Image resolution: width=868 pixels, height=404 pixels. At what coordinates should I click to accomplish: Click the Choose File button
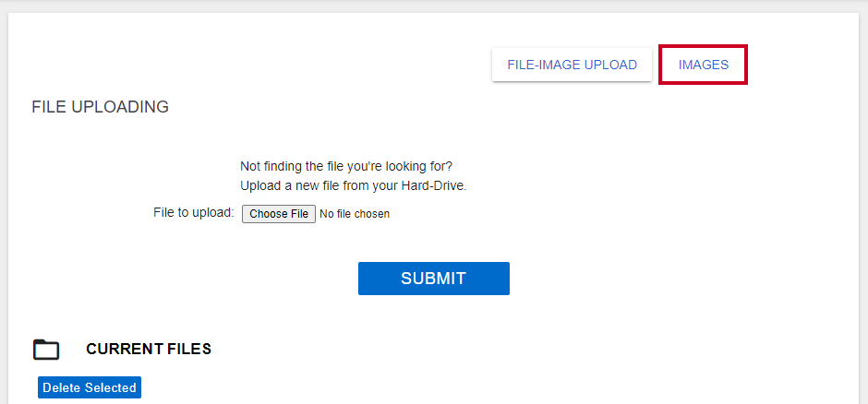pos(279,214)
